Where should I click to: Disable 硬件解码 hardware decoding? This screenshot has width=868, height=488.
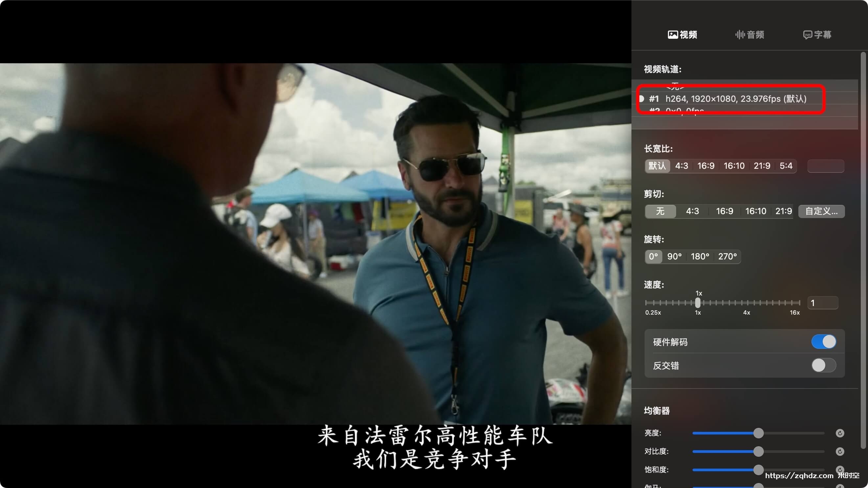click(x=823, y=342)
